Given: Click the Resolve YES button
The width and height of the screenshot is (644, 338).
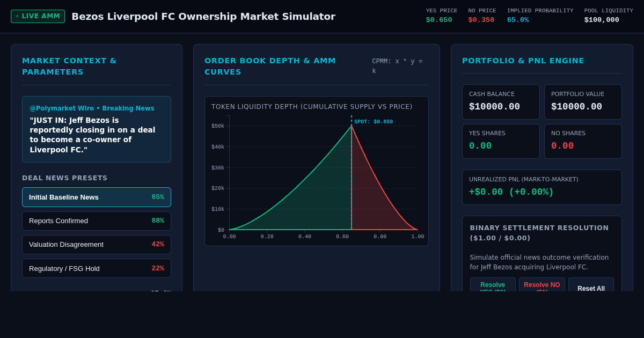Looking at the screenshot, I should coord(493,285).
